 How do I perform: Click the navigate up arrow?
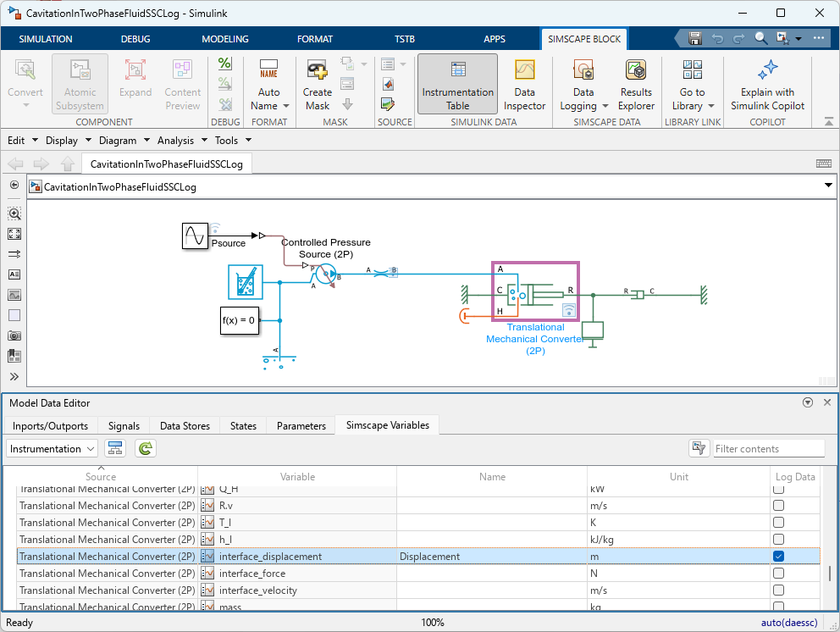coord(68,164)
